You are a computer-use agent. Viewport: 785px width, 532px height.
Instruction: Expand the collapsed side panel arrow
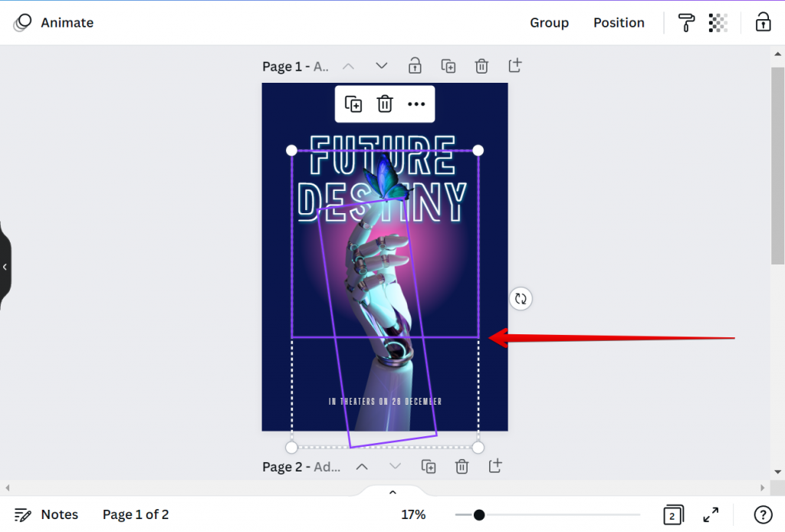point(5,267)
